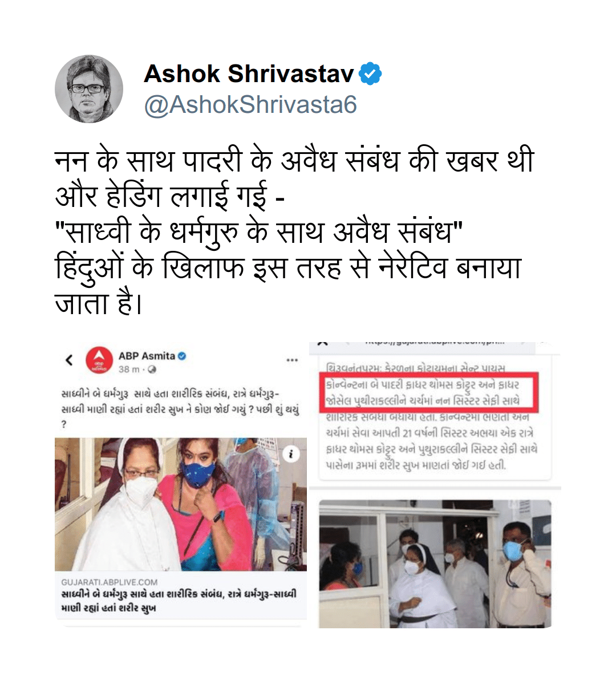Open the three-dot options menu on post
This screenshot has height=683, width=616.
[292, 360]
